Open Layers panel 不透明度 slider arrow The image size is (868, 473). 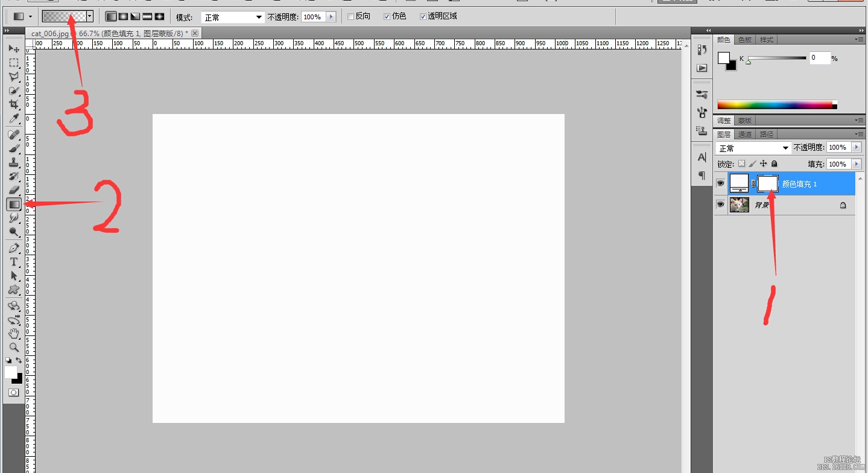point(857,147)
